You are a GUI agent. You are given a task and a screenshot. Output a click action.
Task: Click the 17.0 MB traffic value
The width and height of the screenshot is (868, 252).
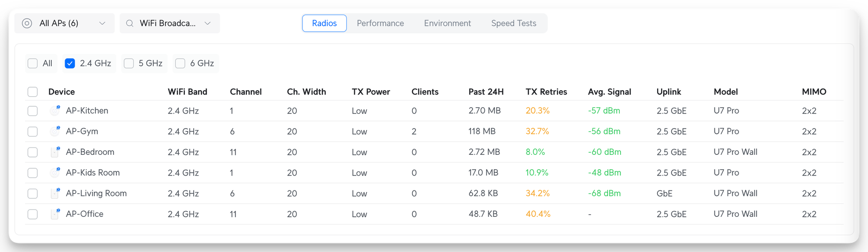coord(483,173)
